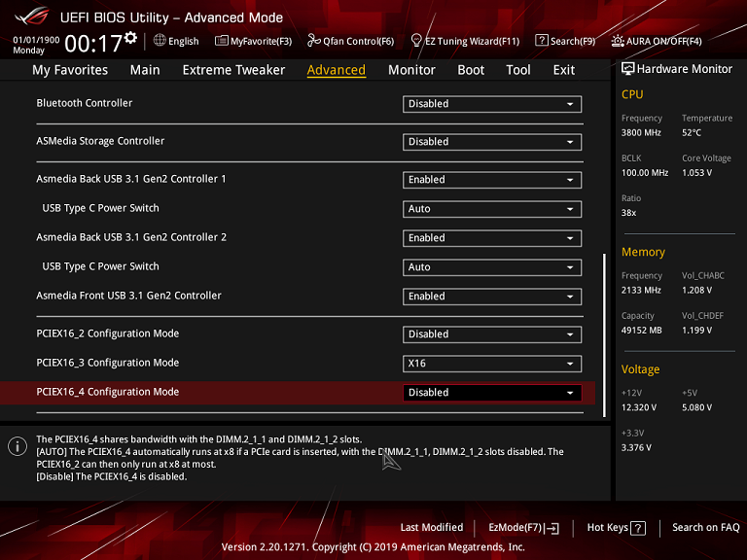Open Asmedia Back USB Controller 1 dropdown
This screenshot has height=560, width=747.
[491, 180]
